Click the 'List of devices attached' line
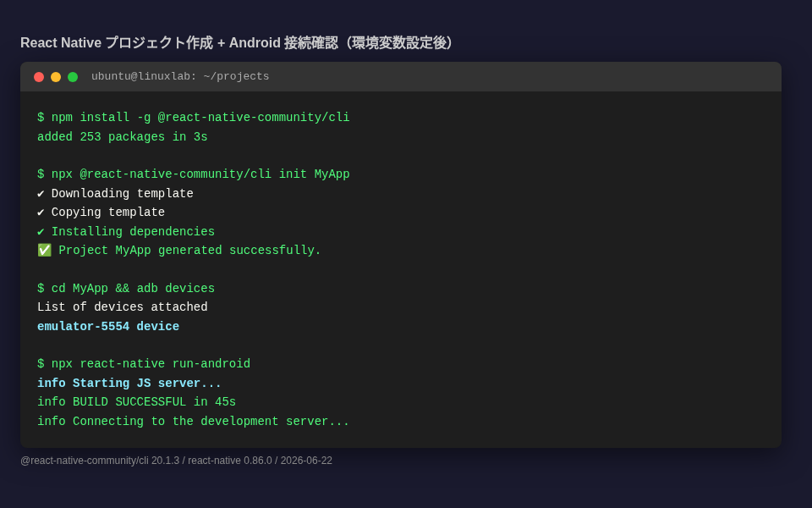The image size is (812, 508). pyautogui.click(x=122, y=306)
